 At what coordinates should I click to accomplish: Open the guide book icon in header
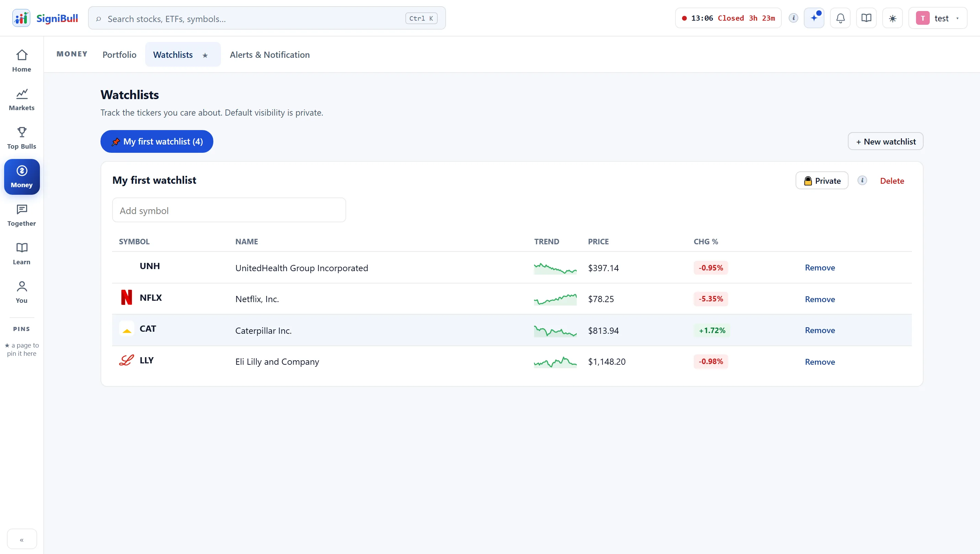point(866,18)
